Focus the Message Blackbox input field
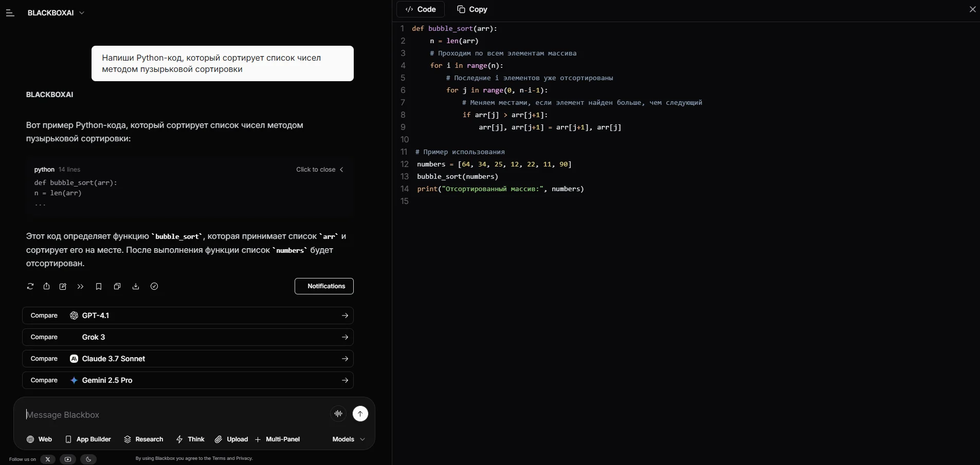Image resolution: width=980 pixels, height=465 pixels. click(x=175, y=415)
